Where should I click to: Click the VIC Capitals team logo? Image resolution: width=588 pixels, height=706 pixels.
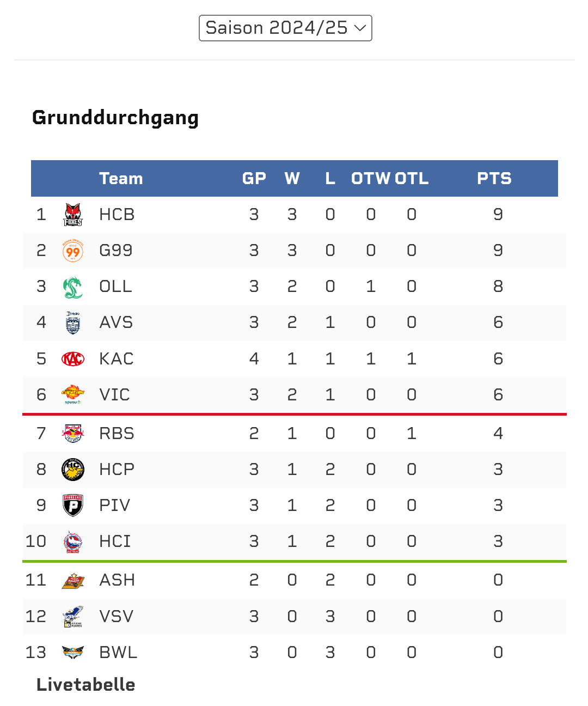[x=73, y=394]
